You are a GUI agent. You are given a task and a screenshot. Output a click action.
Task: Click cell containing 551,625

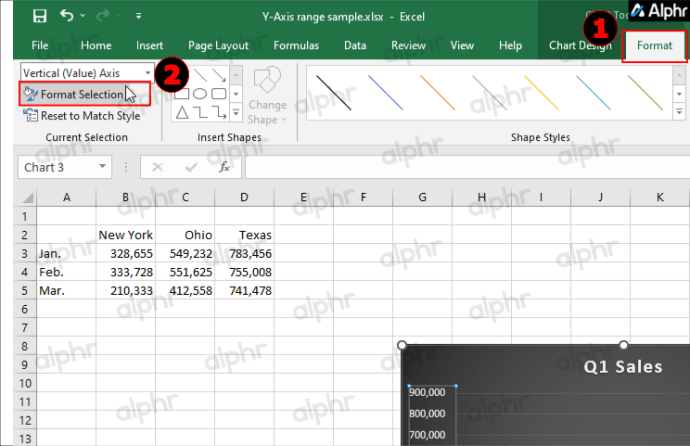[185, 272]
